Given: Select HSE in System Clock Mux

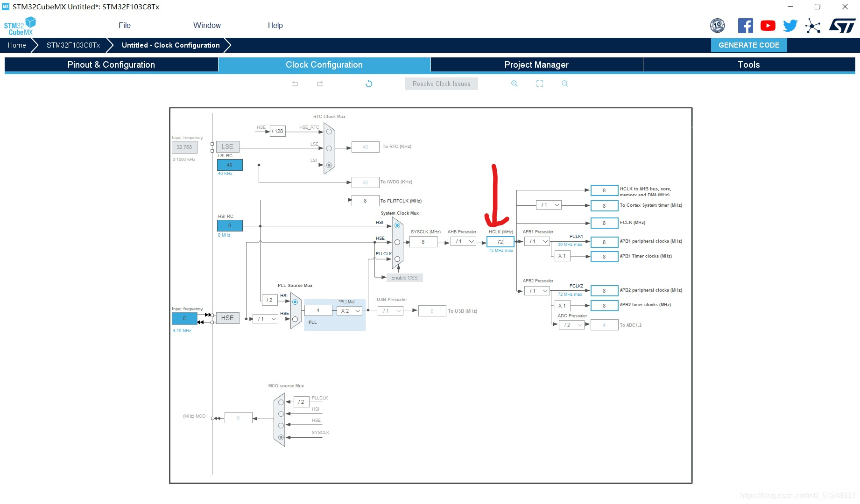Looking at the screenshot, I should [397, 242].
